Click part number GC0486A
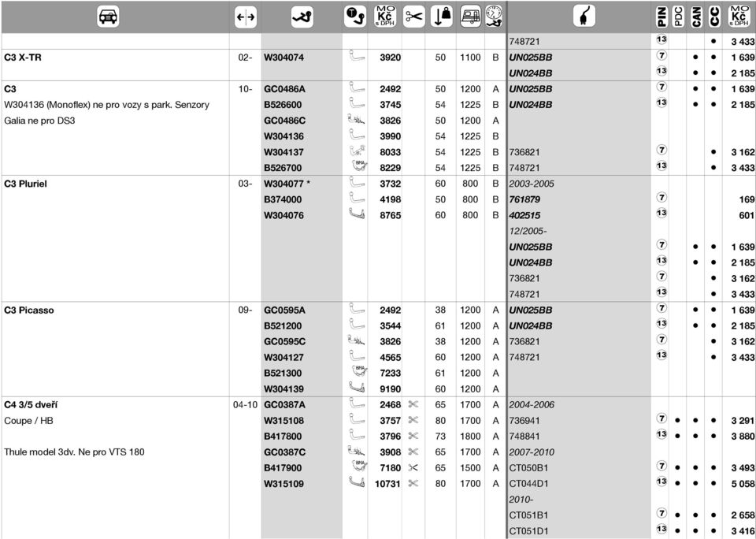This screenshot has height=539, width=756. pyautogui.click(x=284, y=89)
